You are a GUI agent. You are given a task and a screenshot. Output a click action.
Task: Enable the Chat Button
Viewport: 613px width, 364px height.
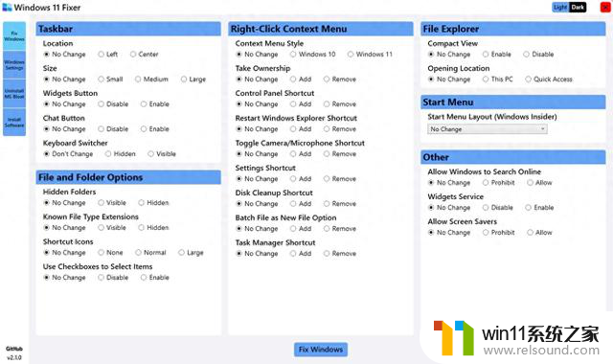tap(155, 128)
